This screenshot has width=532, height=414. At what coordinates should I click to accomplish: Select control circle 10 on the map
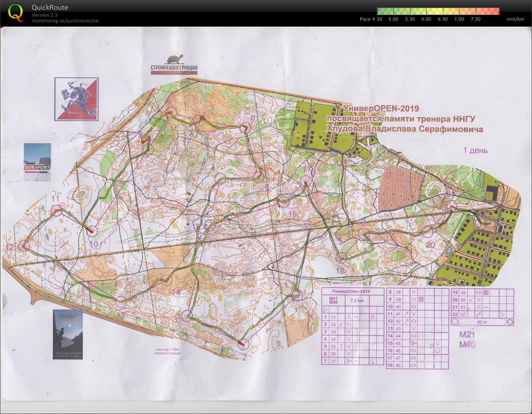click(x=93, y=231)
